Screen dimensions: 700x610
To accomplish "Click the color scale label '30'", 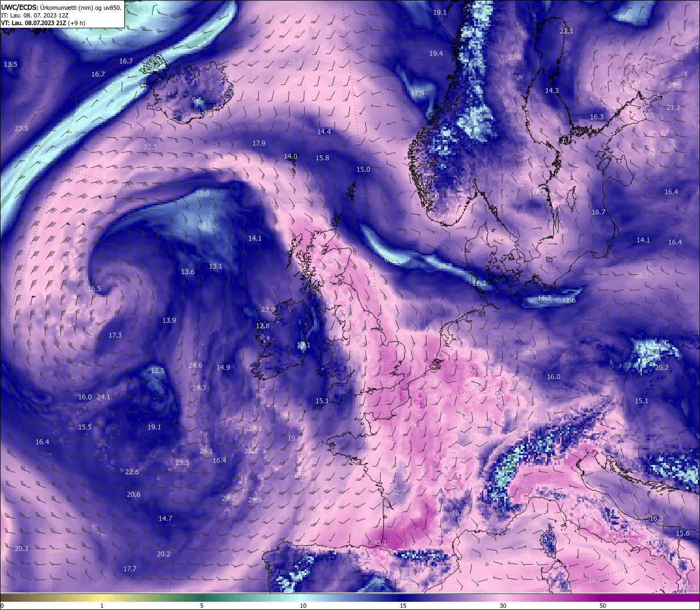I will (x=503, y=606).
